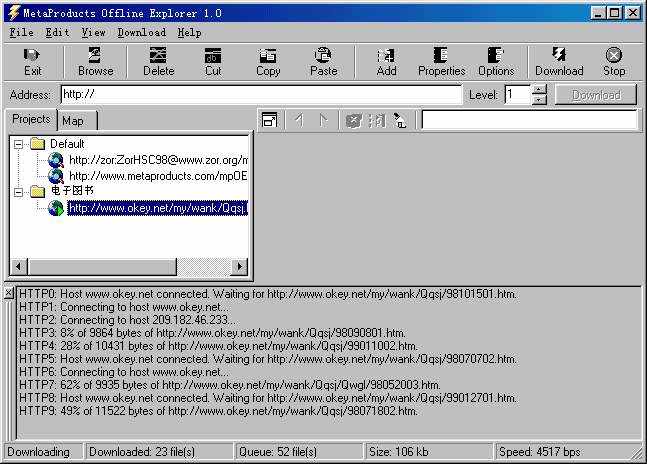Increase Level with the up spinner arrow
The width and height of the screenshot is (647, 464).
point(539,89)
